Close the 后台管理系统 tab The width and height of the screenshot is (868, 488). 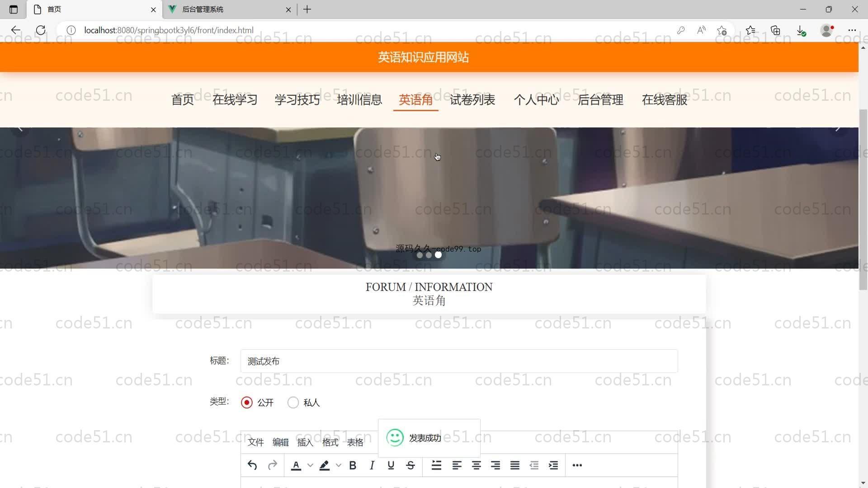[x=288, y=9]
